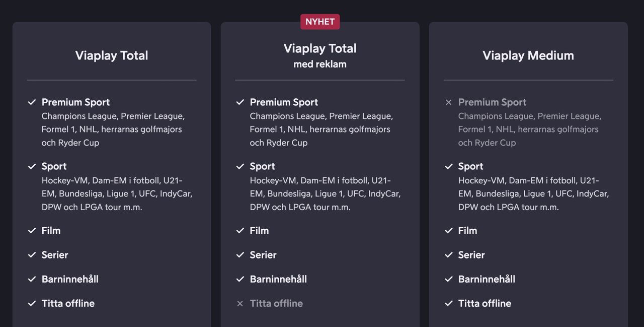Click the X icon beside Premium Sport in Viaplay Medium
This screenshot has width=644, height=327.
pos(449,102)
